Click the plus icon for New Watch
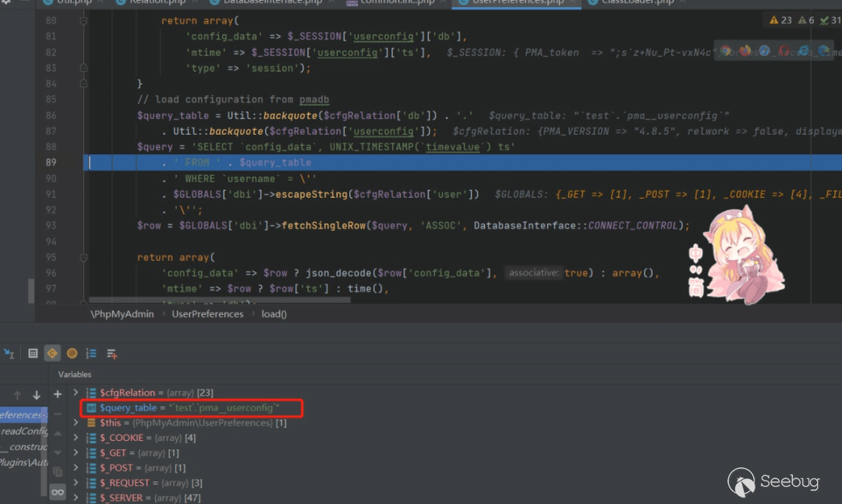The image size is (842, 504). point(58,394)
